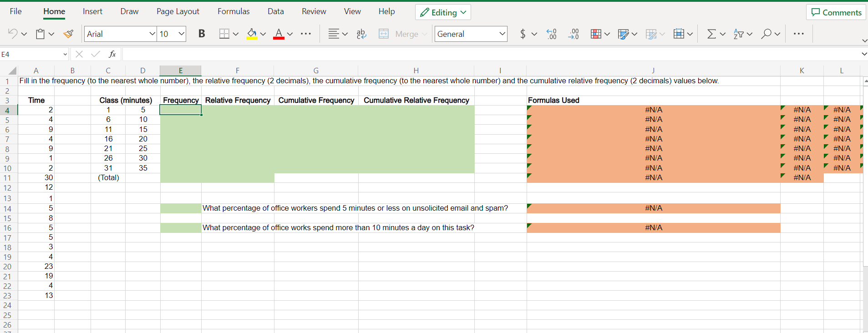Switch to the Page Layout tab
The height and width of the screenshot is (333, 868).
[178, 11]
